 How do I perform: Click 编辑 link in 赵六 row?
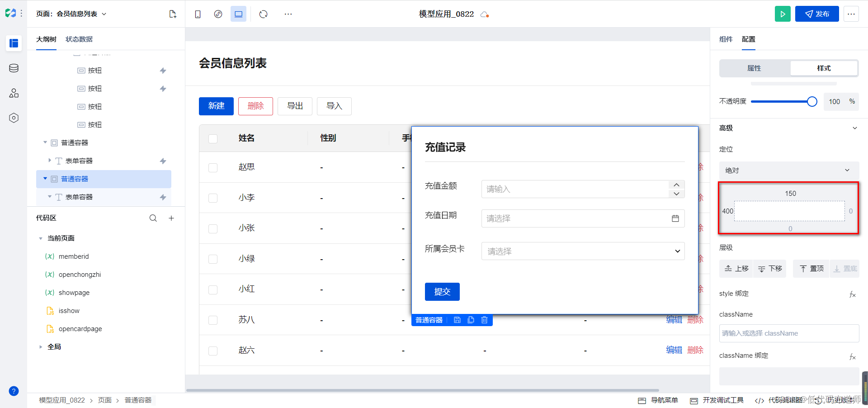click(674, 350)
